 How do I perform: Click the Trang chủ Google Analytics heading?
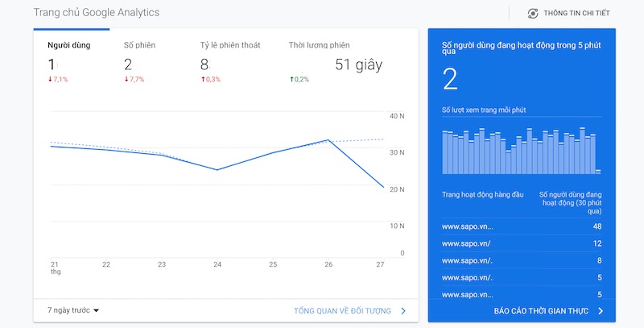[x=97, y=12]
